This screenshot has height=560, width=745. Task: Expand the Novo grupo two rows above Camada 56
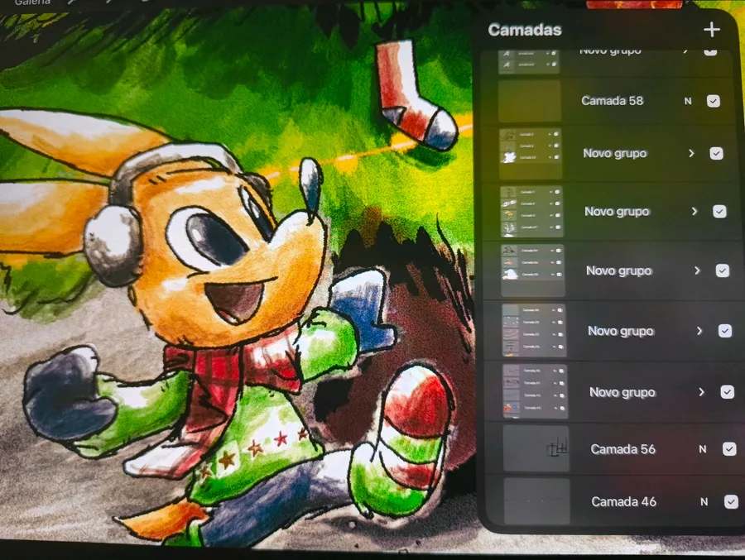pos(699,331)
